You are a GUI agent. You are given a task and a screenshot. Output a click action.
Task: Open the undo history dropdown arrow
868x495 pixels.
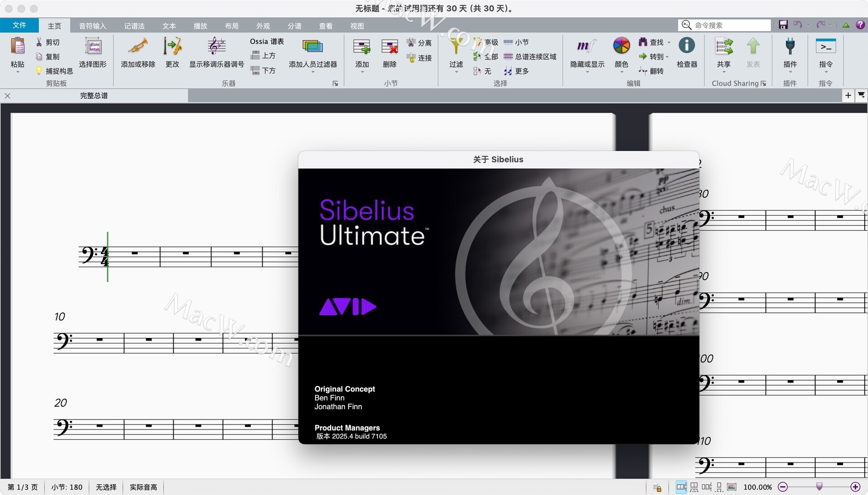[808, 25]
